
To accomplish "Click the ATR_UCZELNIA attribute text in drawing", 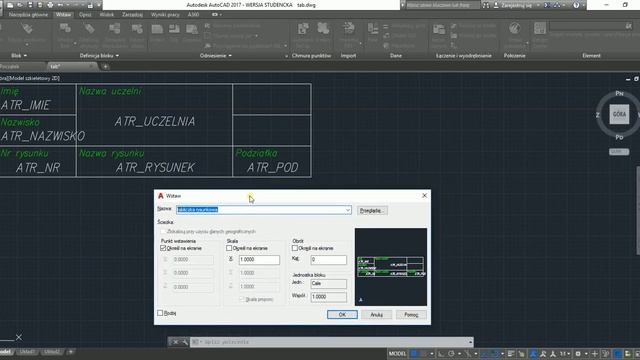I will pos(155,121).
